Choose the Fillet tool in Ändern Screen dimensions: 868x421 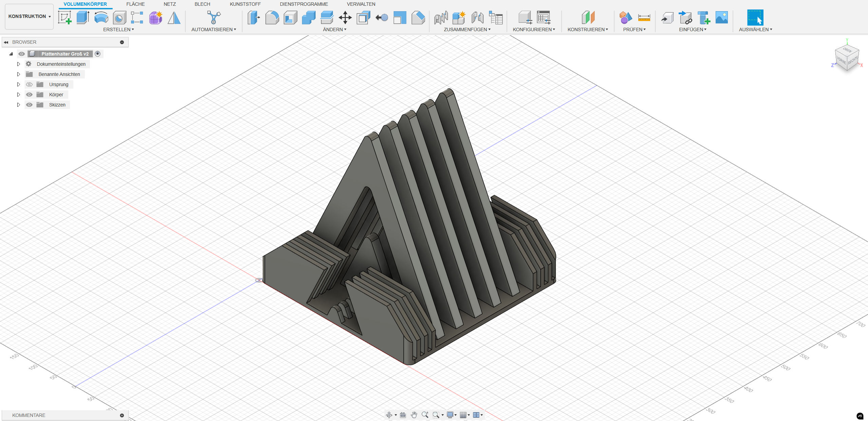(x=272, y=17)
